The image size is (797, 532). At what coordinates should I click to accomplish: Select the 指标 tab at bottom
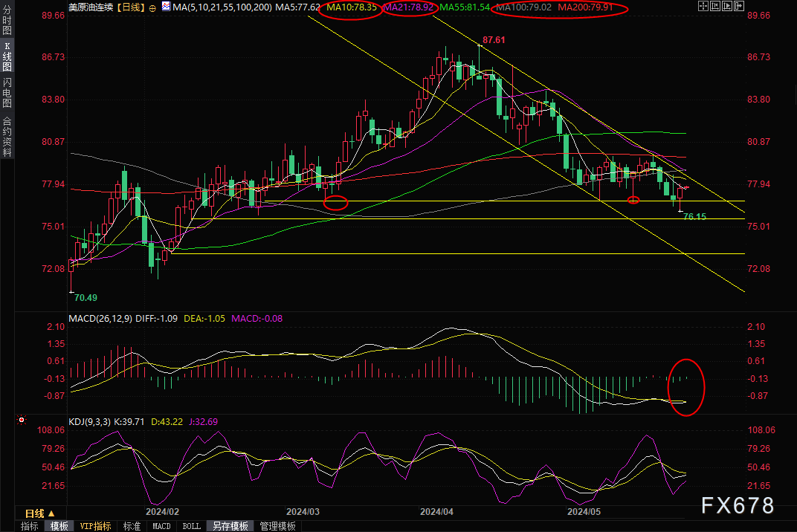pyautogui.click(x=30, y=526)
